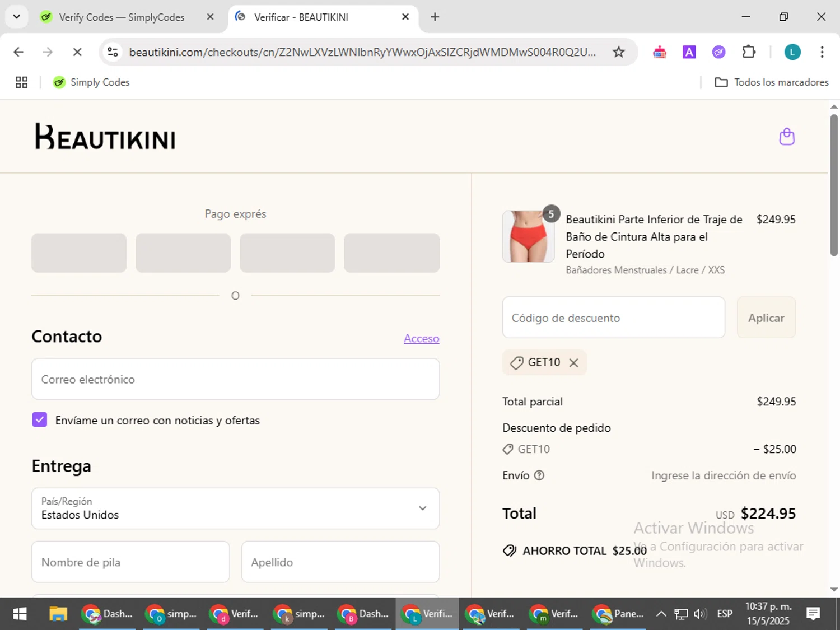The image size is (840, 630).
Task: Click the Beautikini Parte Inferior product title
Action: click(654, 236)
